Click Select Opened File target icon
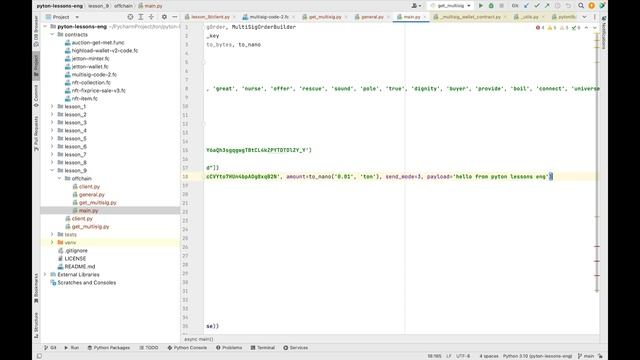640x360 pixels. (x=130, y=17)
